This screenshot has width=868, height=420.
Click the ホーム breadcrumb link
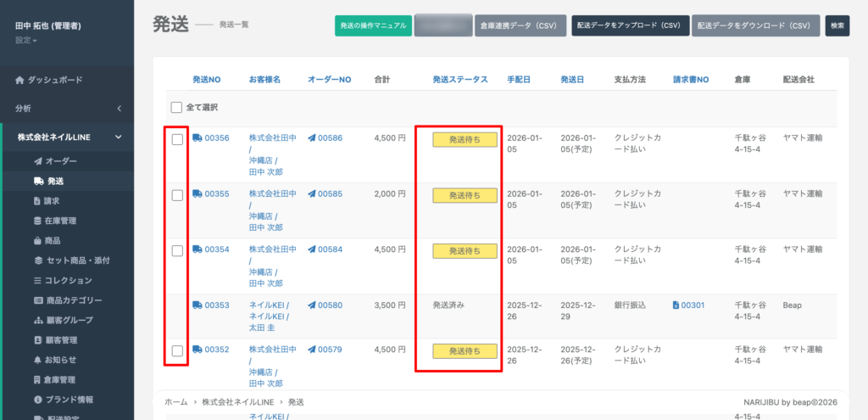175,401
